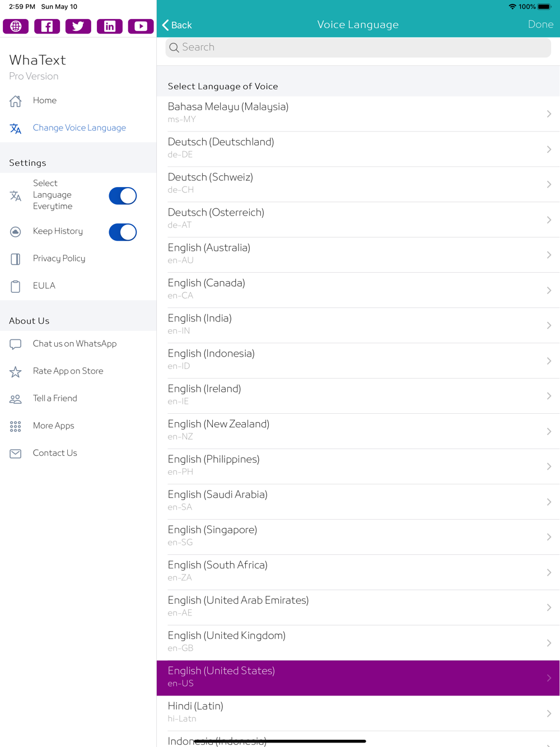
Task: Open EULA menu item
Action: click(x=78, y=286)
